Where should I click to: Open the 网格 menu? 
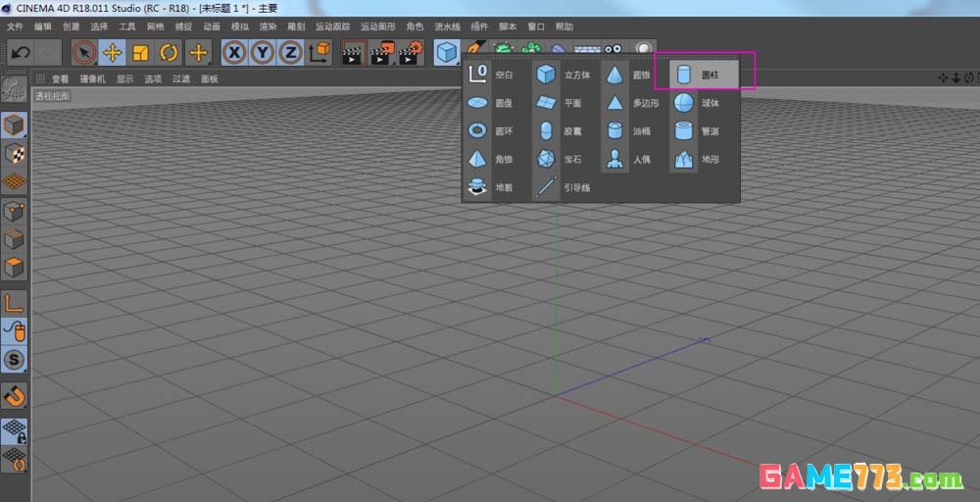point(155,26)
